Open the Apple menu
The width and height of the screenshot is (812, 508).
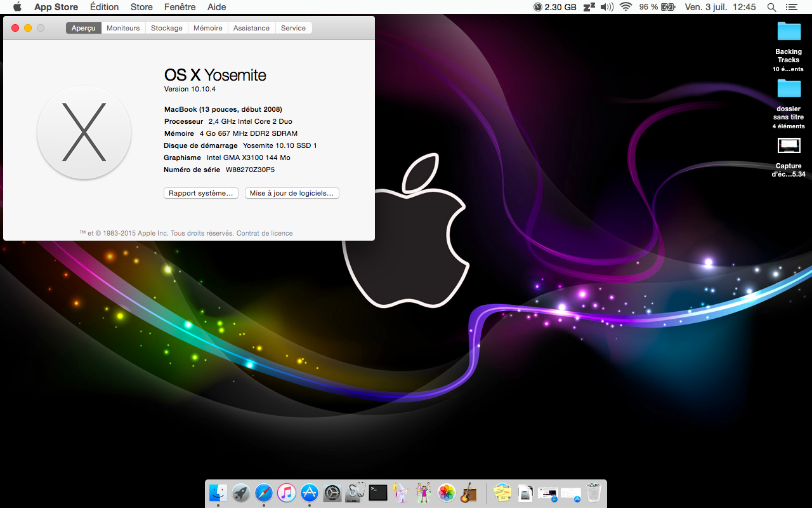17,7
